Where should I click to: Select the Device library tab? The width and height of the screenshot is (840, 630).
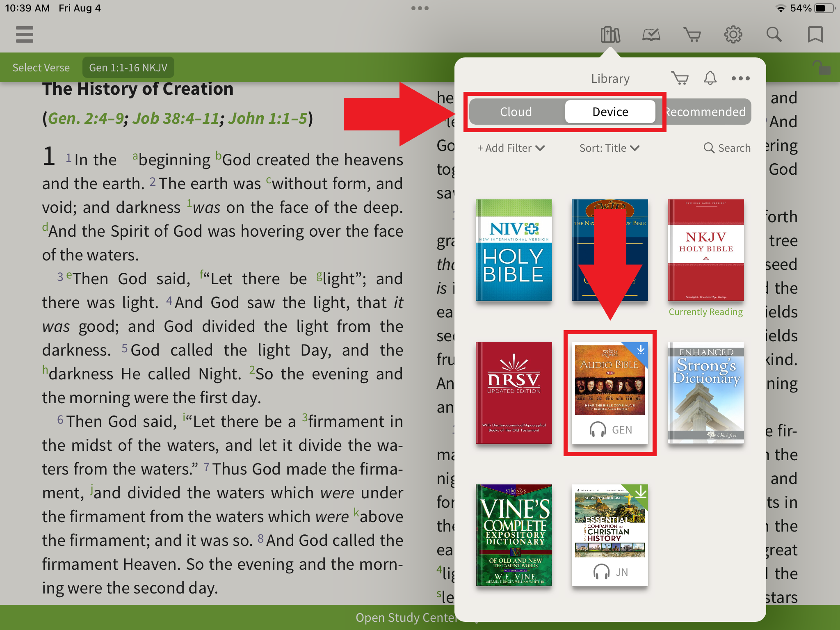click(x=610, y=112)
